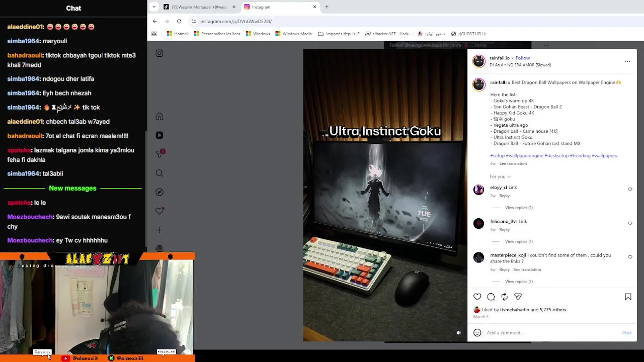
Task: Close the Wassim Montasser TikTok tab
Action: coord(233,7)
